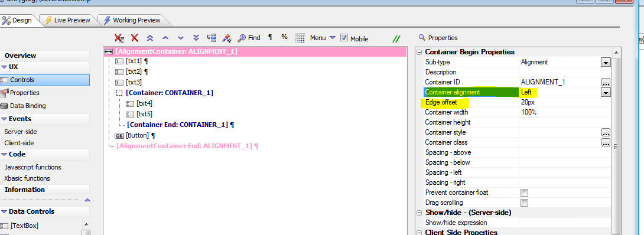Screen dimensions: 644x235
Task: Collapse the Container Begin Properties section
Action: [x=419, y=52]
